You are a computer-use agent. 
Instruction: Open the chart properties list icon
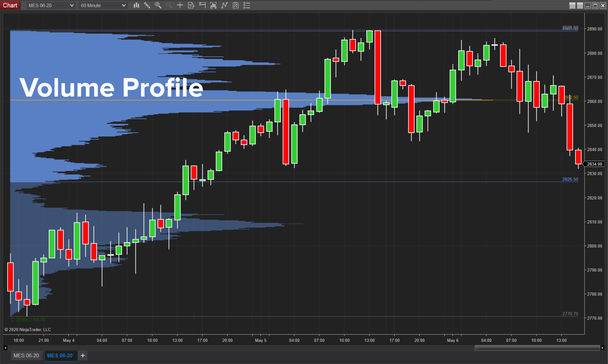(x=247, y=5)
